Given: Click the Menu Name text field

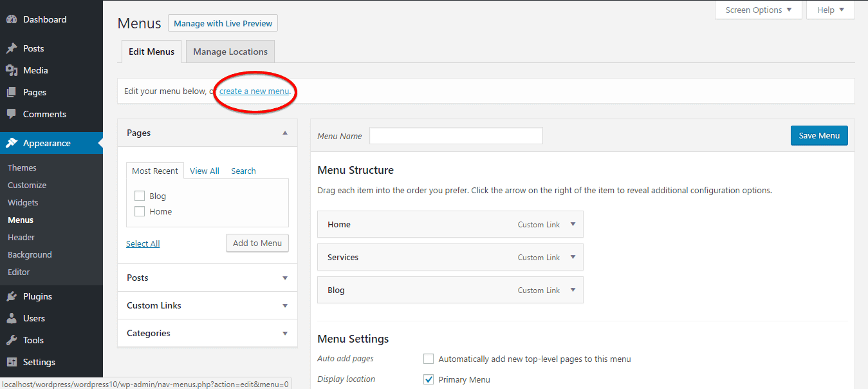Looking at the screenshot, I should coord(456,136).
